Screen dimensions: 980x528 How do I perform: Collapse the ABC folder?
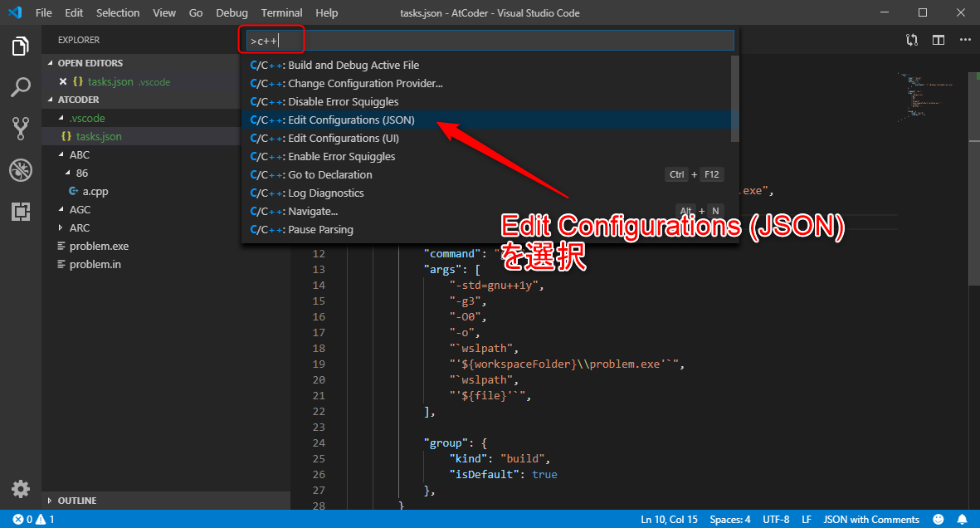pyautogui.click(x=61, y=154)
